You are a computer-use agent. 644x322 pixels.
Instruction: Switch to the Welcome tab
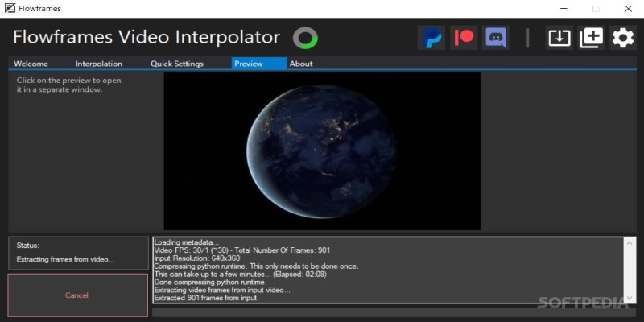(x=31, y=64)
